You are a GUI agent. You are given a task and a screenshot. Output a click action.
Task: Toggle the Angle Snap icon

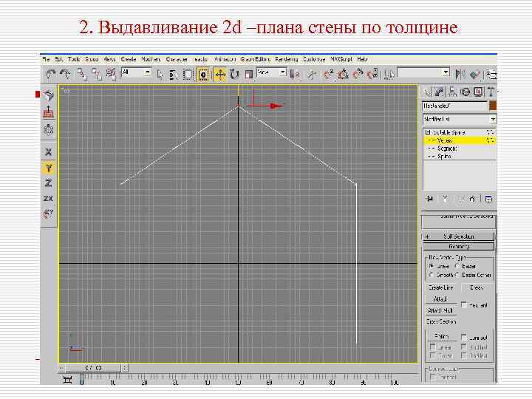(x=343, y=74)
